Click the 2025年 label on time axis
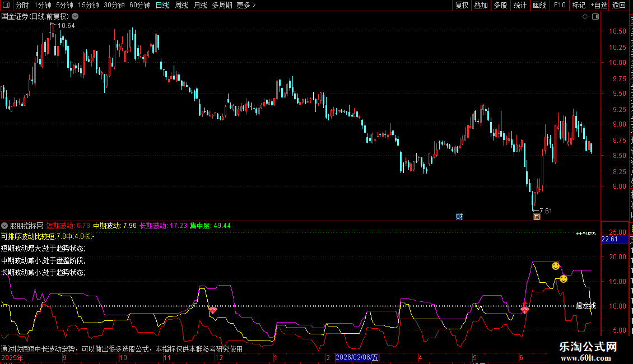The width and height of the screenshot is (633, 364). [x=12, y=357]
